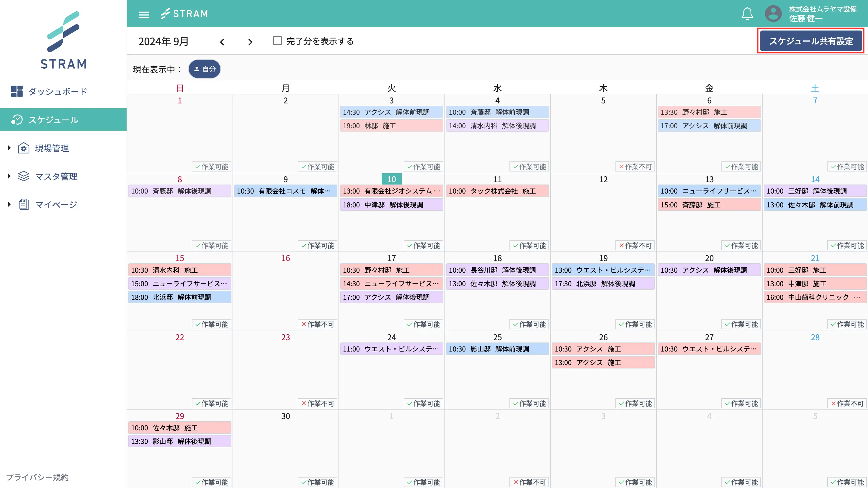The image size is (868, 488).
Task: Click the notification bell icon
Action: tap(747, 14)
